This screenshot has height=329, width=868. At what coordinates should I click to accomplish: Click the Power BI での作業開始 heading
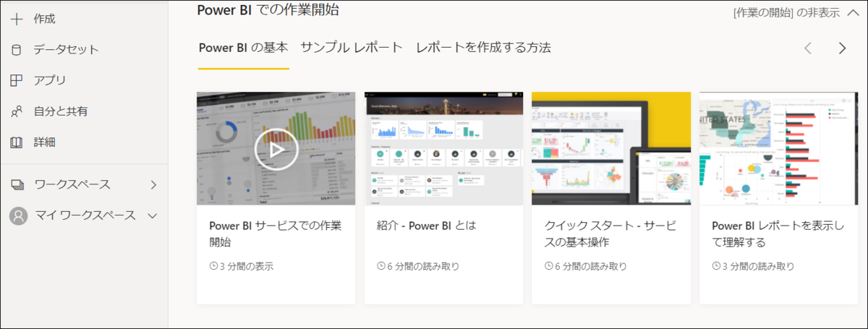pos(268,9)
